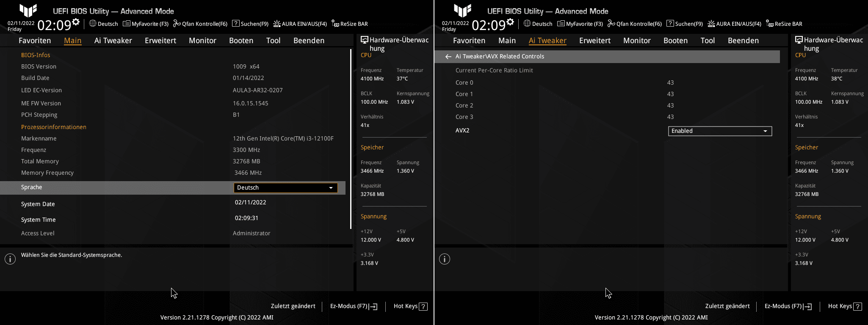This screenshot has height=325, width=868.
Task: Open the Tool tab in right window
Action: [708, 41]
